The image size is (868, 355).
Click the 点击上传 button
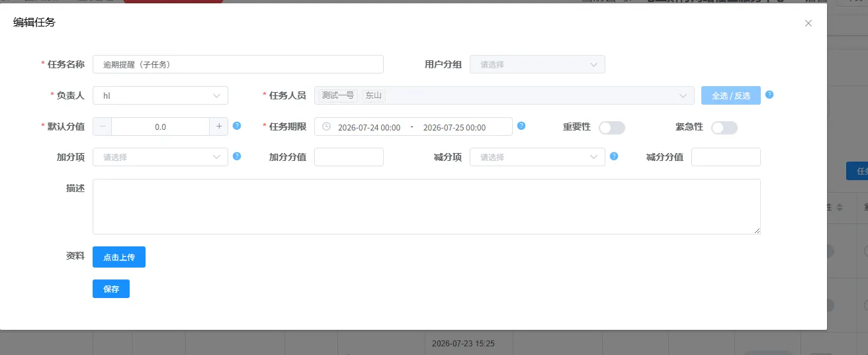(119, 257)
